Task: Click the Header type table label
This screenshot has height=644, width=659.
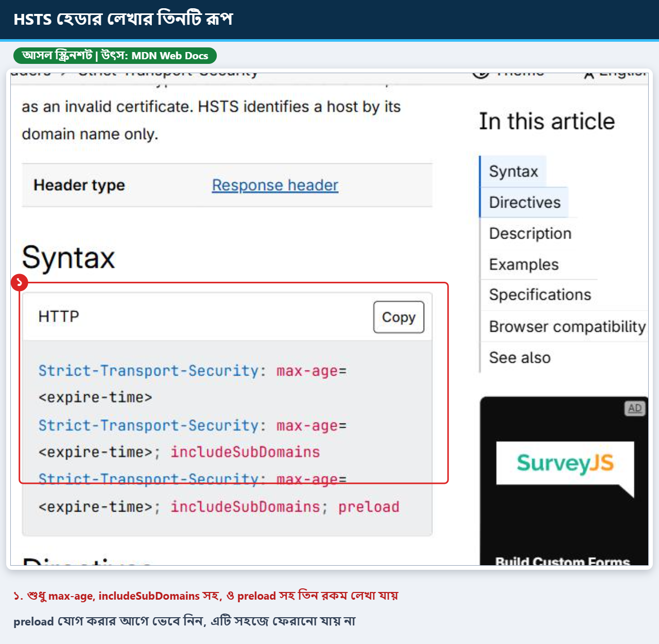Action: click(79, 185)
